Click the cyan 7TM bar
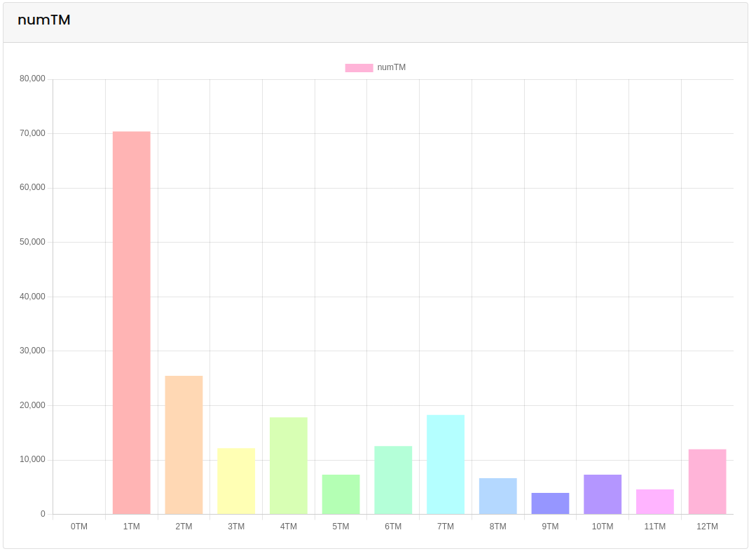Screen dimensions: 756x556 point(446,464)
